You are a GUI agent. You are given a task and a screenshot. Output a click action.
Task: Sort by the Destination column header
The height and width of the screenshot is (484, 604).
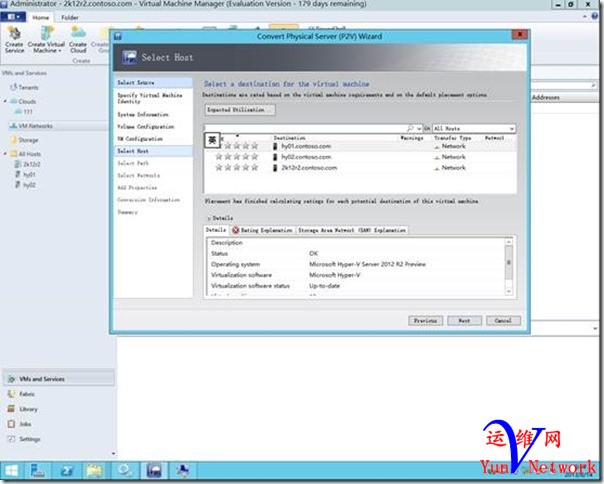coord(289,138)
